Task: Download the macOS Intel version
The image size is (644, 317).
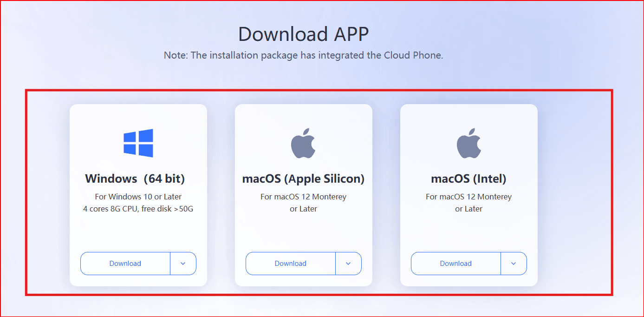Action: (x=456, y=264)
